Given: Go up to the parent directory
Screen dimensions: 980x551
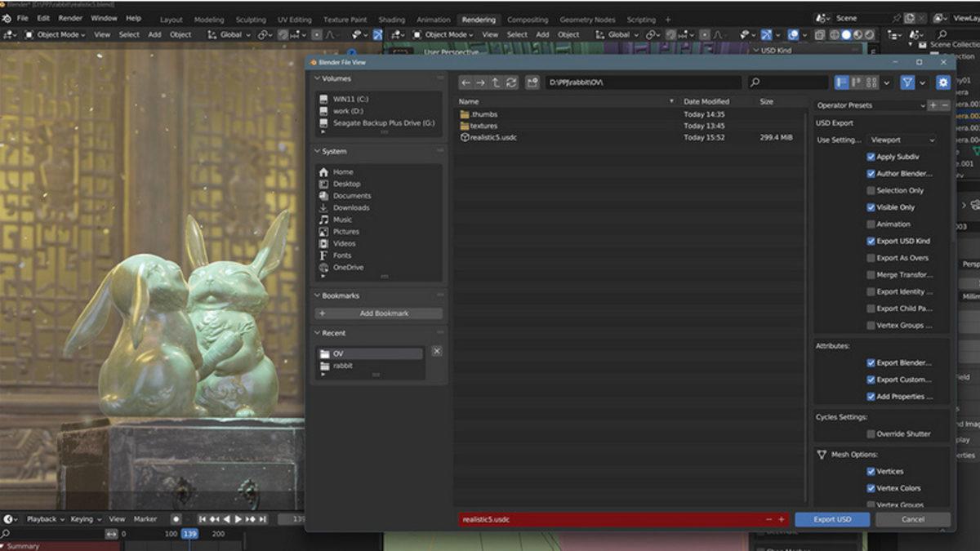Looking at the screenshot, I should point(496,82).
